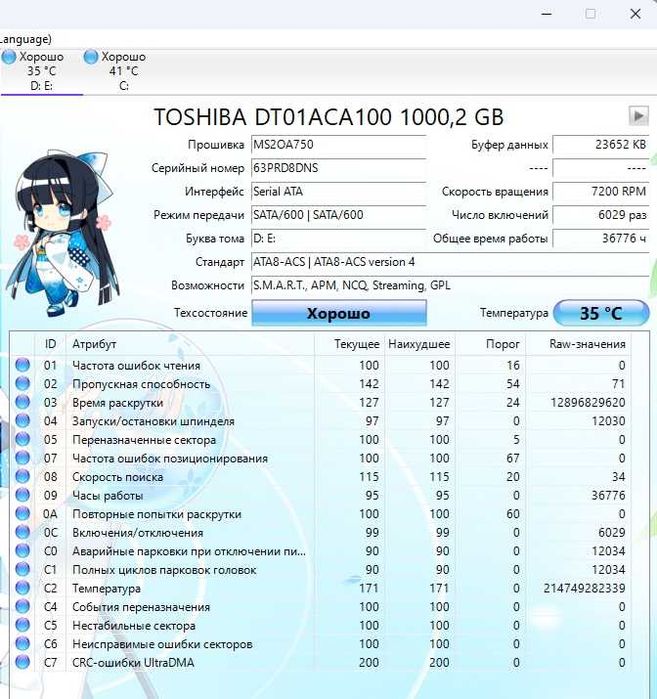657x699 pixels.
Task: Click status orb for attribute 0A
Action: (23, 514)
